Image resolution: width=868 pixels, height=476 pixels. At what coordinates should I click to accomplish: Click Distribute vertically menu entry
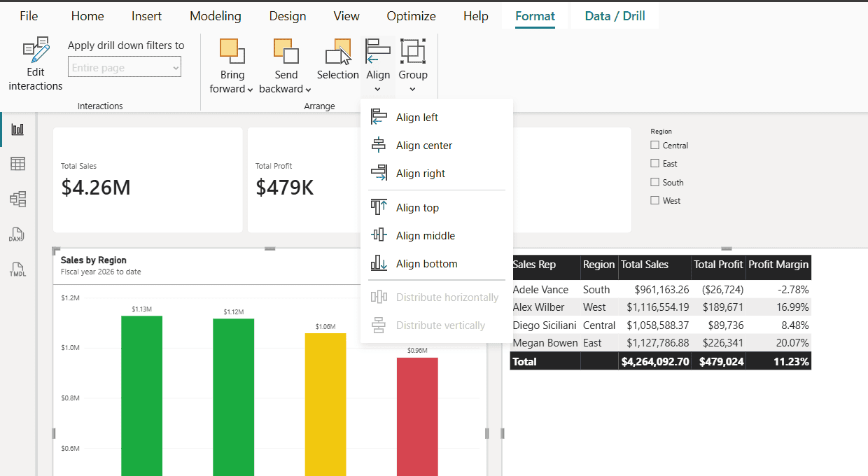[436, 325]
